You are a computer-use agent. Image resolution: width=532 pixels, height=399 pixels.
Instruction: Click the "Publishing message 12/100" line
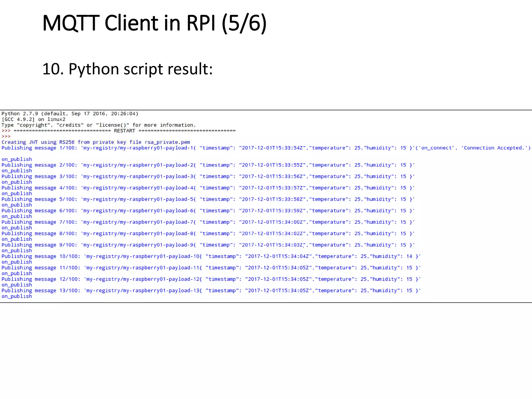pyautogui.click(x=211, y=279)
